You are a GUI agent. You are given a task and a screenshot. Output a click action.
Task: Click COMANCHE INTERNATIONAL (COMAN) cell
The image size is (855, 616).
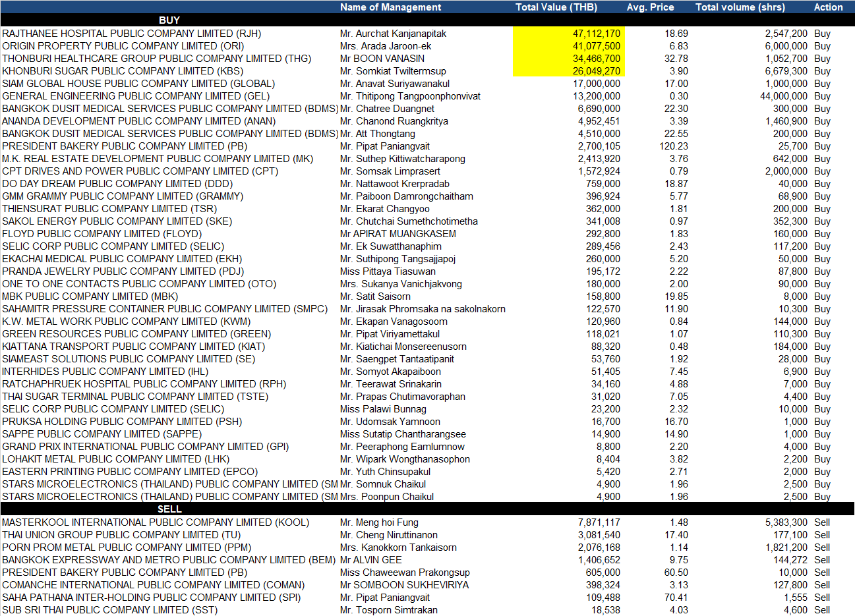pyautogui.click(x=154, y=585)
